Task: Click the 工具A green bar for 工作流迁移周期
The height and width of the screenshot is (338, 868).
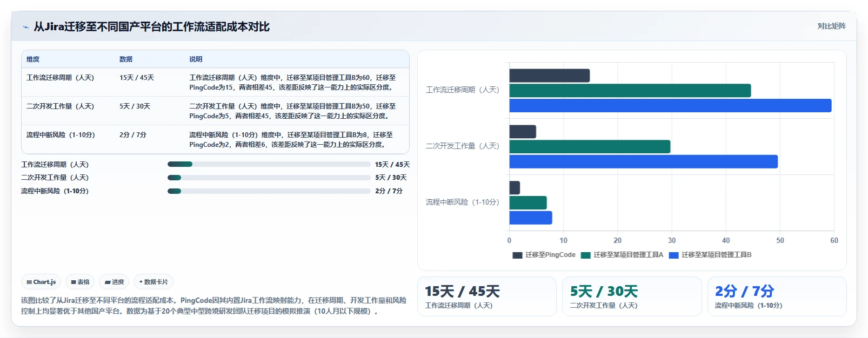Action: (x=630, y=91)
